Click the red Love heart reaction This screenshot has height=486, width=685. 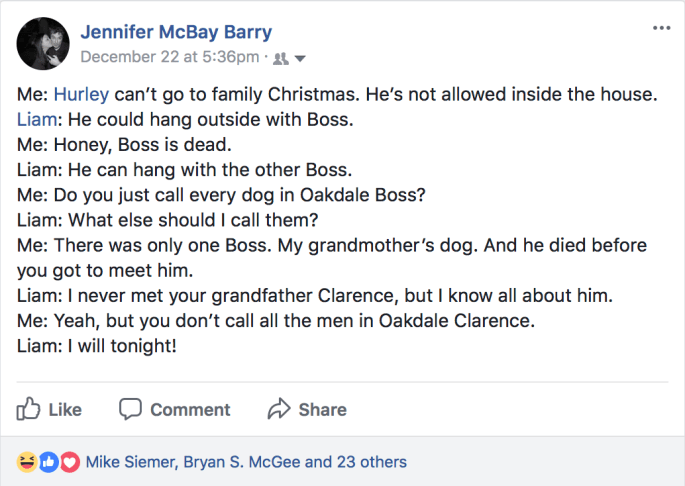70,462
